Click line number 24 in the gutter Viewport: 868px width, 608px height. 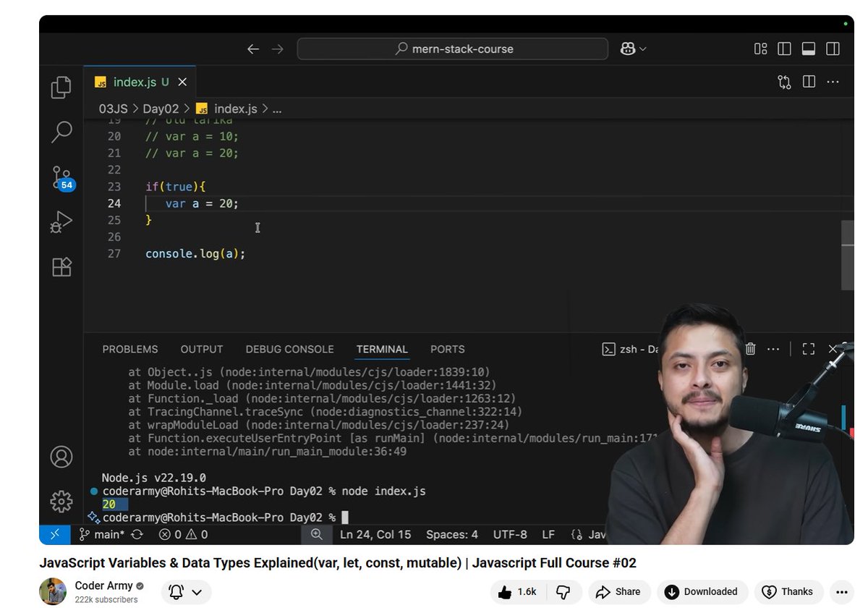pyautogui.click(x=114, y=204)
